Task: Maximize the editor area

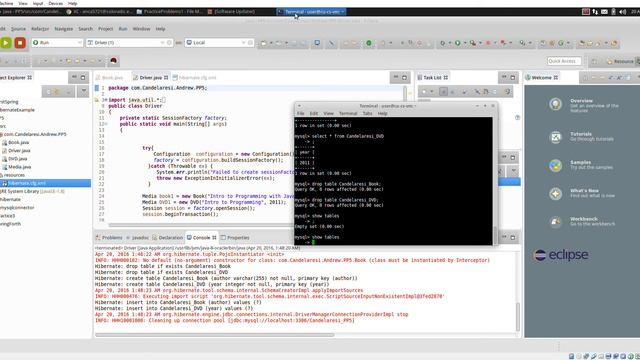Action: tap(404, 77)
